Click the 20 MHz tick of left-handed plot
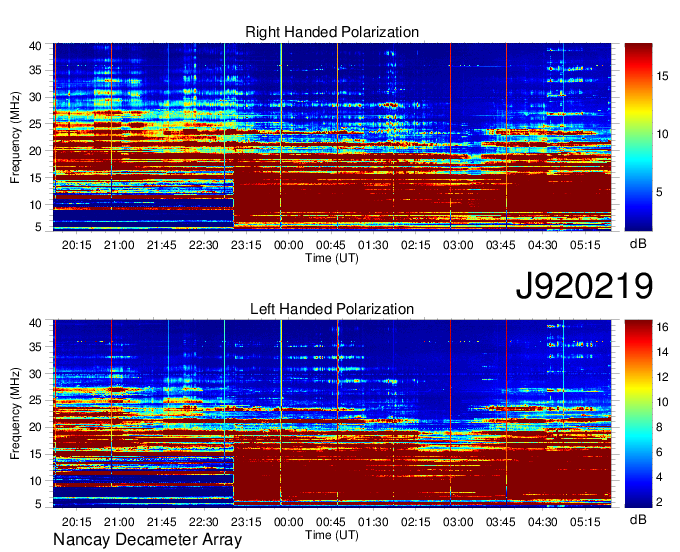The height and width of the screenshot is (552, 680). [x=36, y=428]
